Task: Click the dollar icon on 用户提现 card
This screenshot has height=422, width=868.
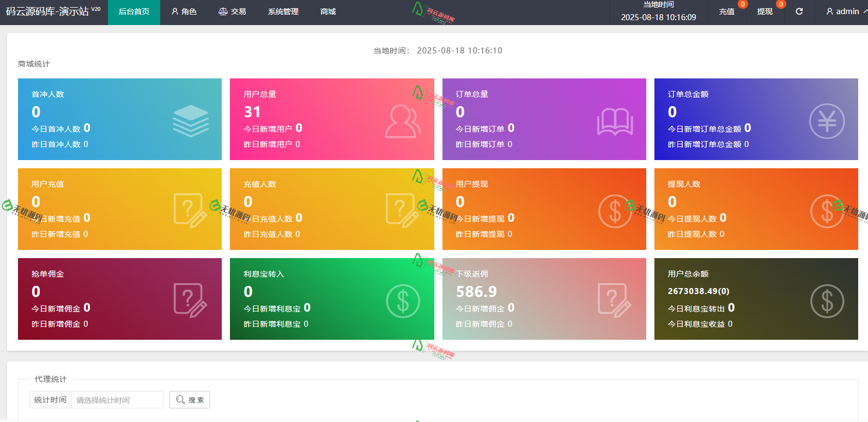Action: pyautogui.click(x=615, y=211)
